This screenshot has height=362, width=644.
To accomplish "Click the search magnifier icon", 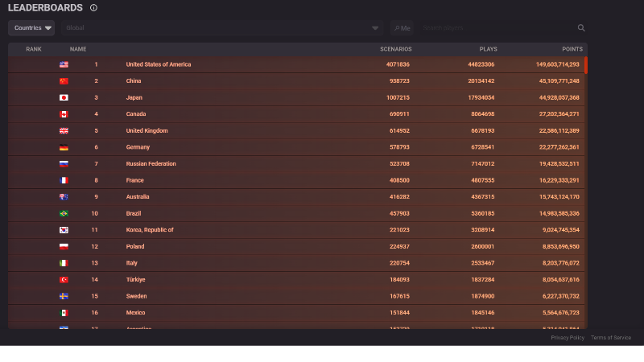I will pyautogui.click(x=581, y=28).
